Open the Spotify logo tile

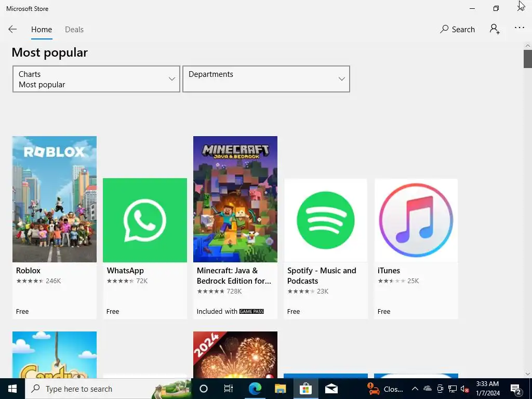pyautogui.click(x=326, y=220)
